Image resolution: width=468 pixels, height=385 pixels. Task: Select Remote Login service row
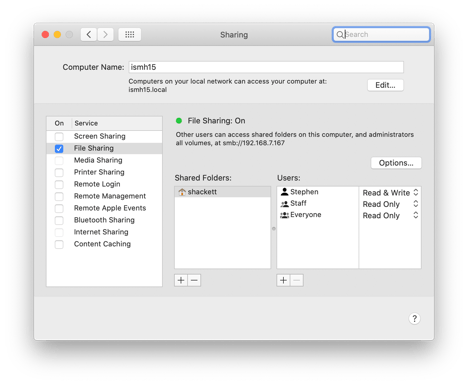point(104,184)
